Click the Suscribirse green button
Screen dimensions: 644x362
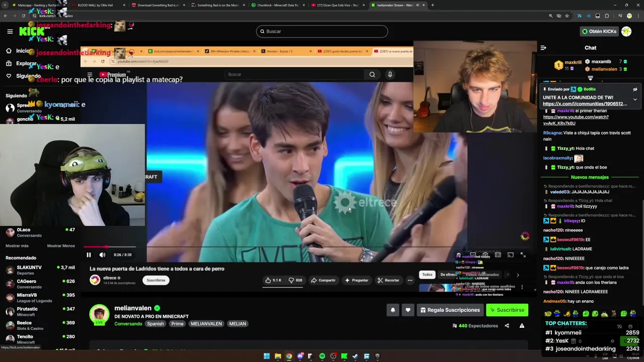(x=507, y=310)
